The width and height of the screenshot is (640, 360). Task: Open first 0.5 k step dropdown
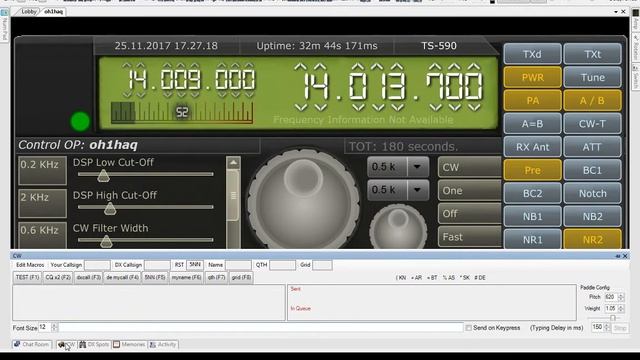point(417,167)
